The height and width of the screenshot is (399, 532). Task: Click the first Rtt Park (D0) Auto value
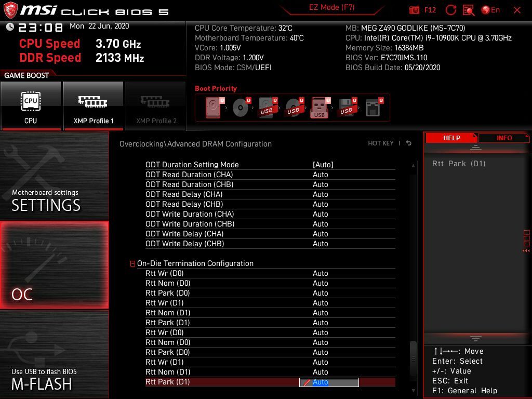pos(320,293)
